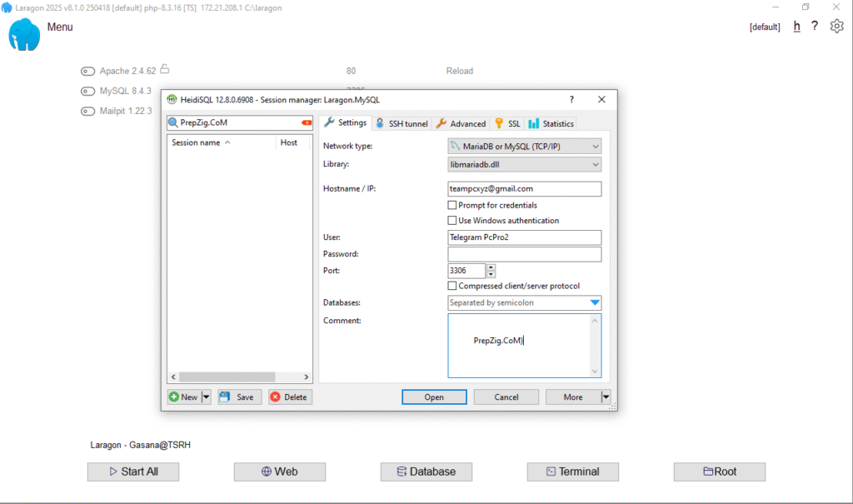853x504 pixels.
Task: Open the Network type dropdown
Action: (596, 147)
